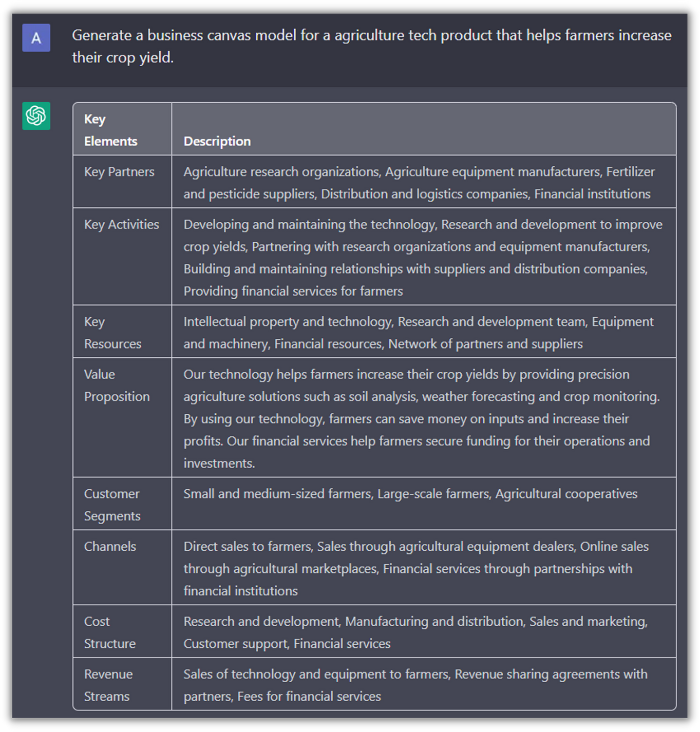The image size is (700, 732).
Task: Click the Key Resources description about intellectual property
Action: pyautogui.click(x=418, y=333)
